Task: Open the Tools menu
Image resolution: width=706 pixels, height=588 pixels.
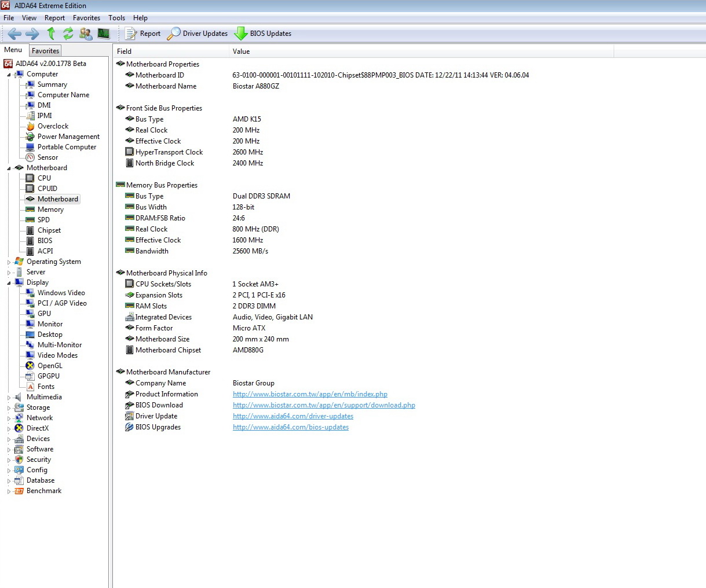Action: point(116,18)
